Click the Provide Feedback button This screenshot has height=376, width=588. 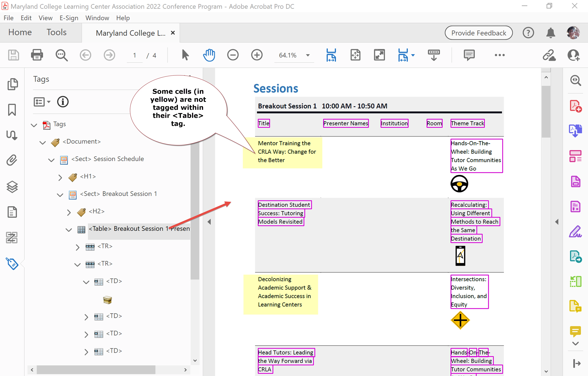click(x=478, y=33)
